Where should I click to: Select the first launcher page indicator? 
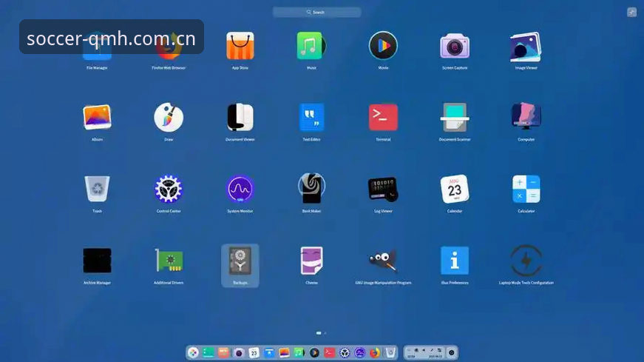(319, 333)
